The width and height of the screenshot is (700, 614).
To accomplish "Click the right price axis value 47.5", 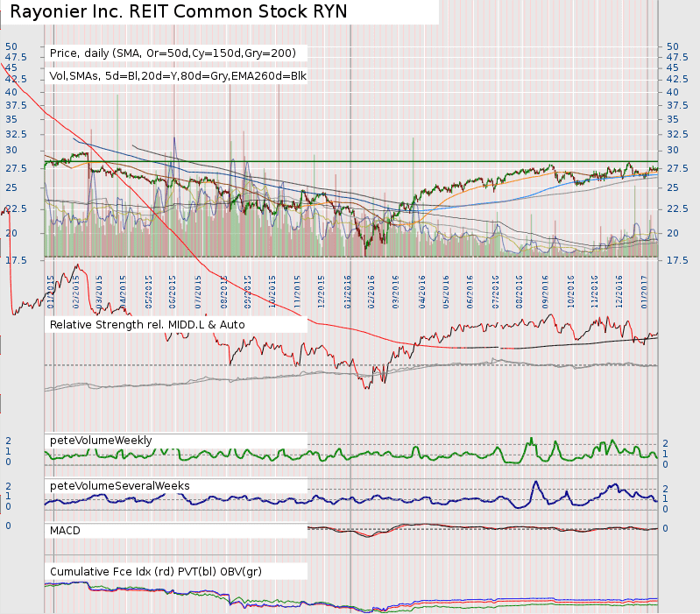I will click(x=677, y=57).
